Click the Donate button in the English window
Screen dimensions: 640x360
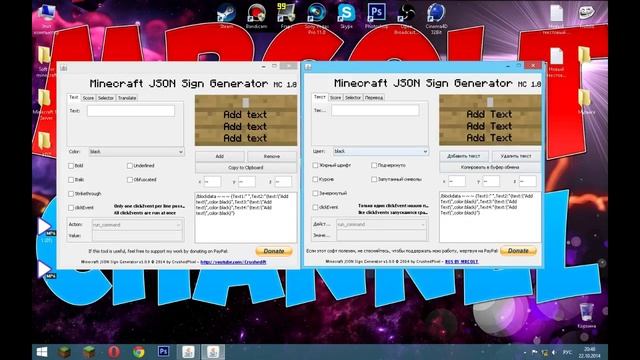point(274,251)
